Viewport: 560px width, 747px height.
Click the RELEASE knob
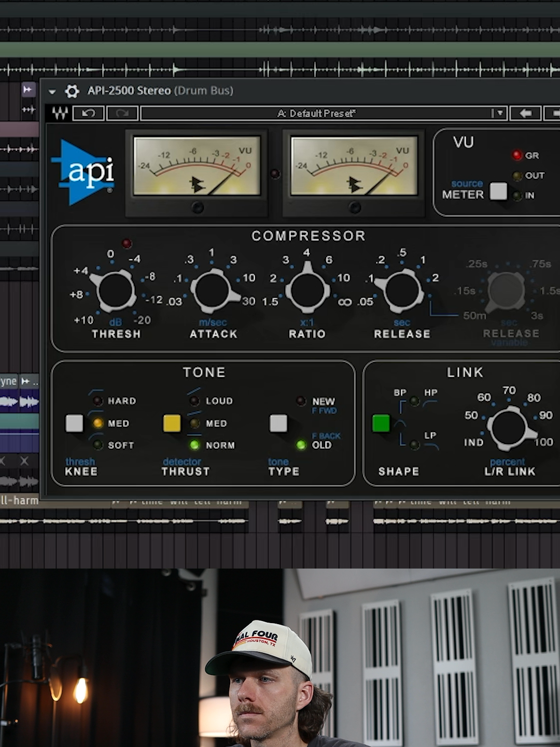tap(402, 290)
